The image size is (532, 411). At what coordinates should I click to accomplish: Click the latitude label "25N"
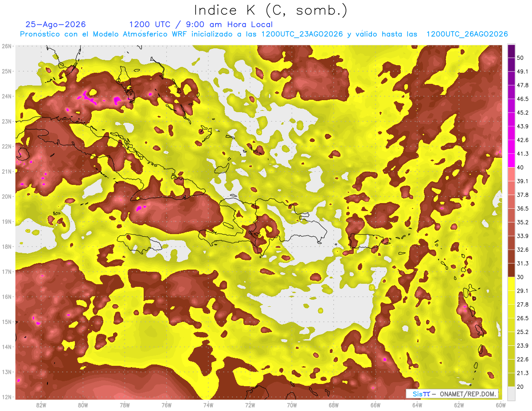tap(7, 71)
